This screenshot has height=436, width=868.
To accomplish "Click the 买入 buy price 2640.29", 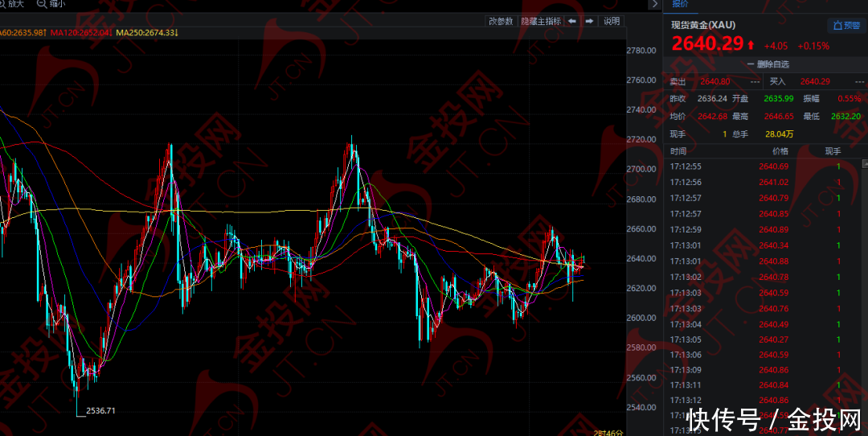I will (814, 81).
